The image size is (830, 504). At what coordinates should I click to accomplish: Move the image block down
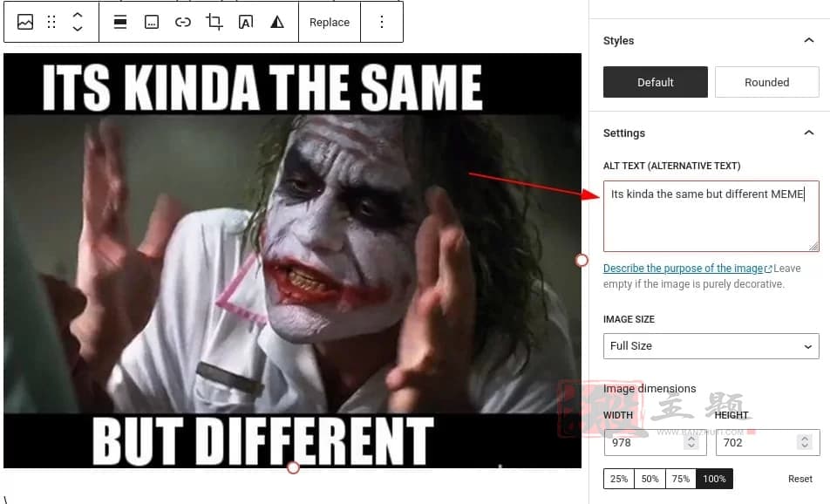tap(78, 29)
